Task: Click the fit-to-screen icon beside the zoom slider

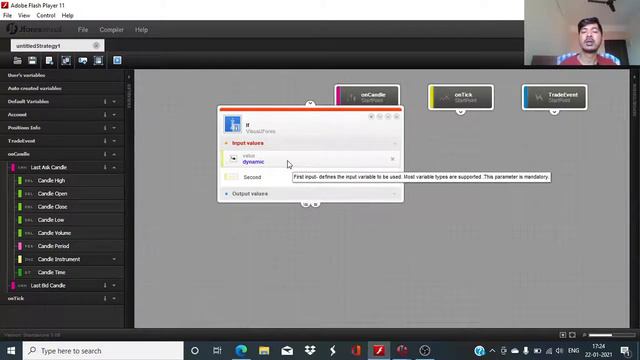Action: point(572,335)
